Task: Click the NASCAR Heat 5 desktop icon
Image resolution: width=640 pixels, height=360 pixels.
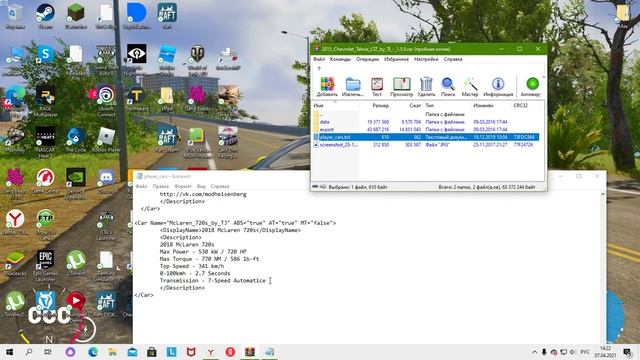Action: coord(45,142)
